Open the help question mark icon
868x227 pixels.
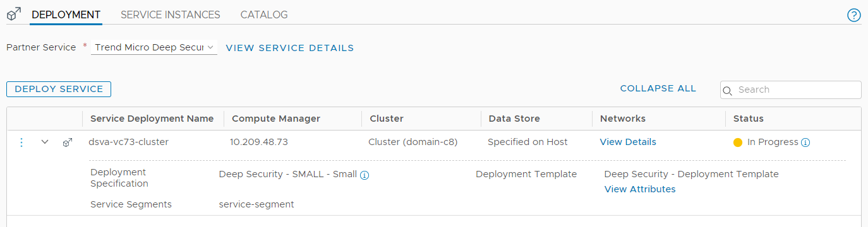coord(854,15)
